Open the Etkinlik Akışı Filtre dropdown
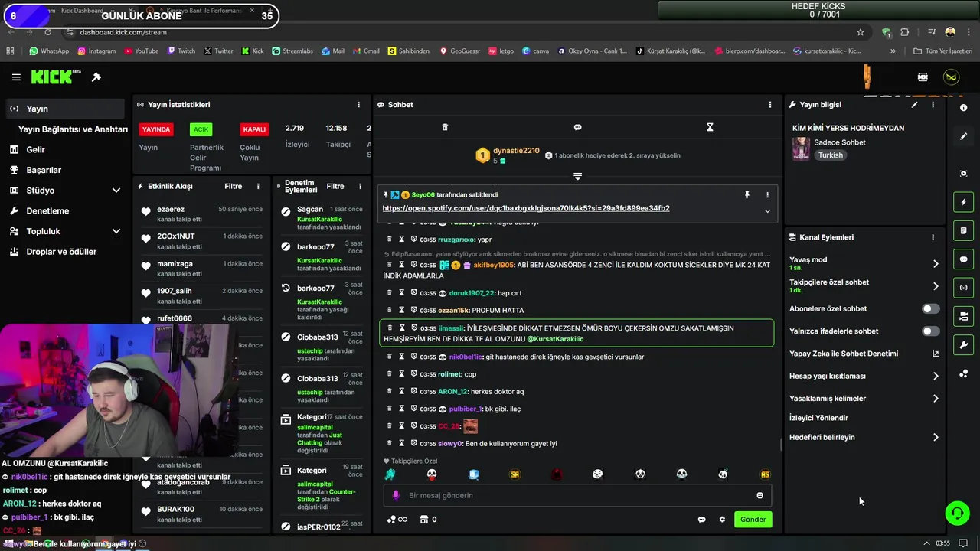The width and height of the screenshot is (980, 551). (x=233, y=186)
